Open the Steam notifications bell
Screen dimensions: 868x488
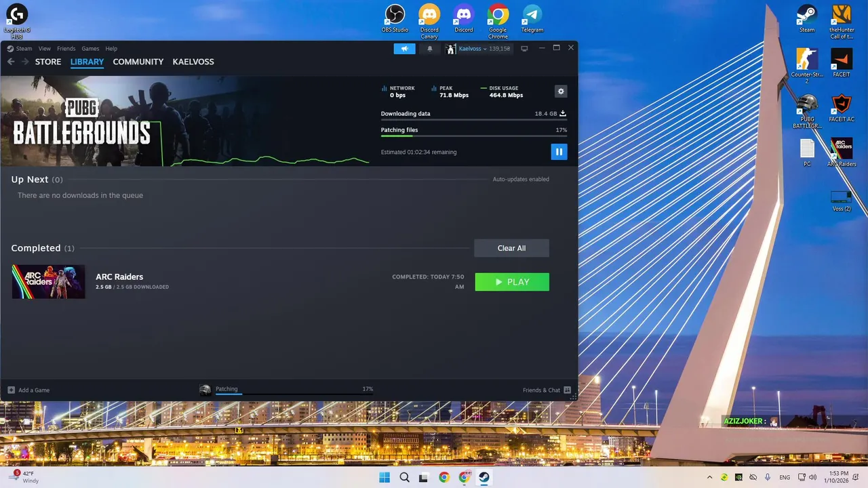click(x=429, y=49)
